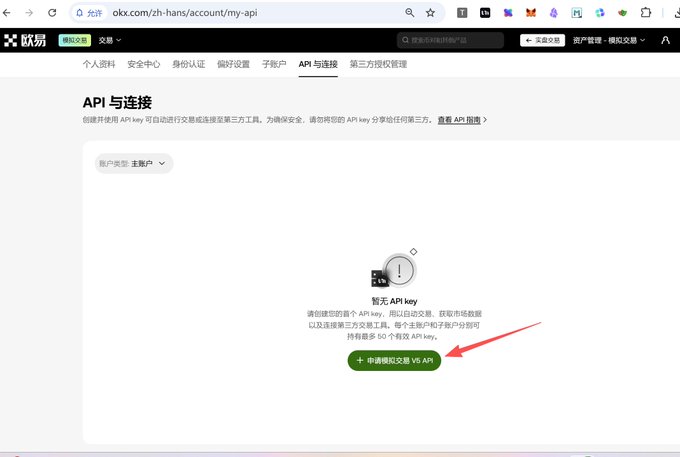
Task: Open the zoom magnifier icon in the address bar
Action: (409, 13)
